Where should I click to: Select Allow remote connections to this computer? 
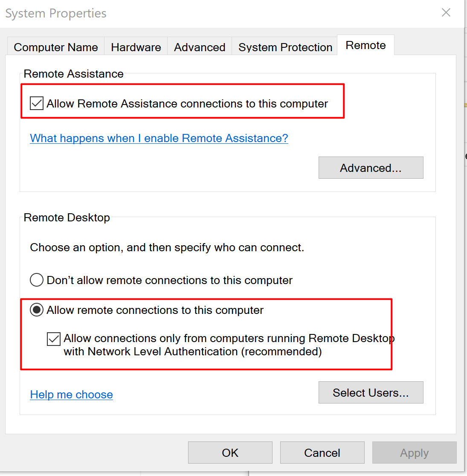click(x=36, y=310)
